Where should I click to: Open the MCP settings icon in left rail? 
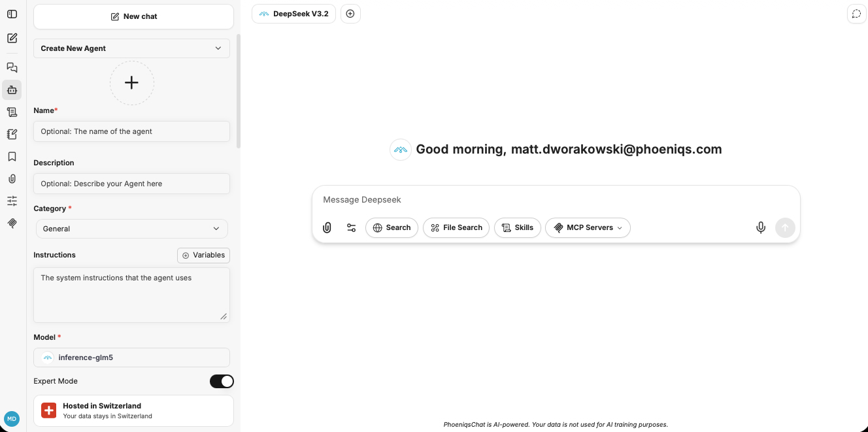(12, 223)
